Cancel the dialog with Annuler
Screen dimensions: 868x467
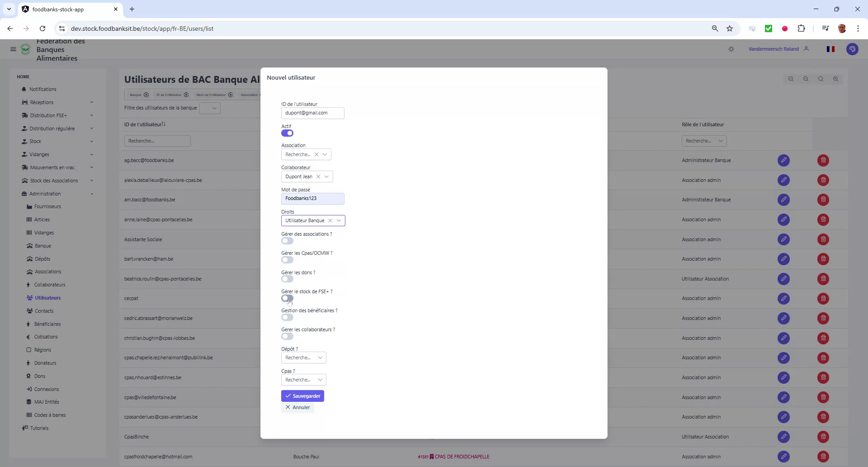click(x=297, y=407)
